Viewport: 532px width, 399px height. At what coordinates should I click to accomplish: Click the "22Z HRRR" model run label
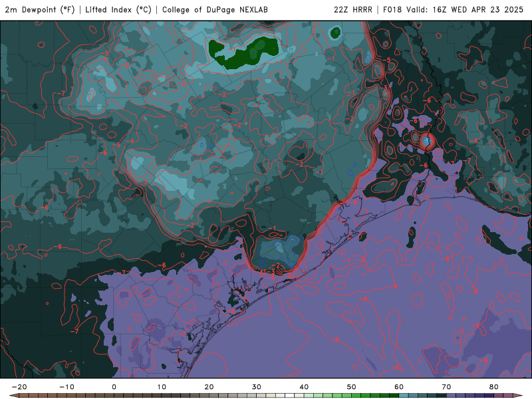(x=353, y=10)
